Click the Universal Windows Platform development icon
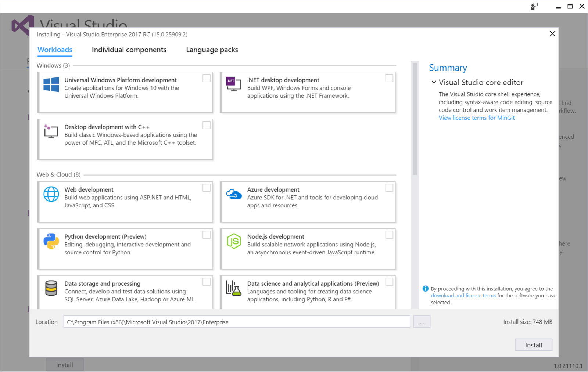 click(x=51, y=86)
